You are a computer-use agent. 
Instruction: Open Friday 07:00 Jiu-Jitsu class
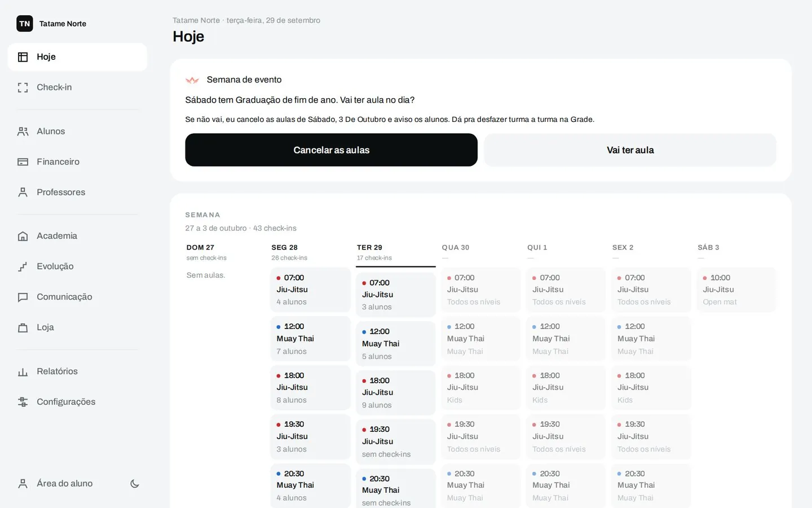651,290
